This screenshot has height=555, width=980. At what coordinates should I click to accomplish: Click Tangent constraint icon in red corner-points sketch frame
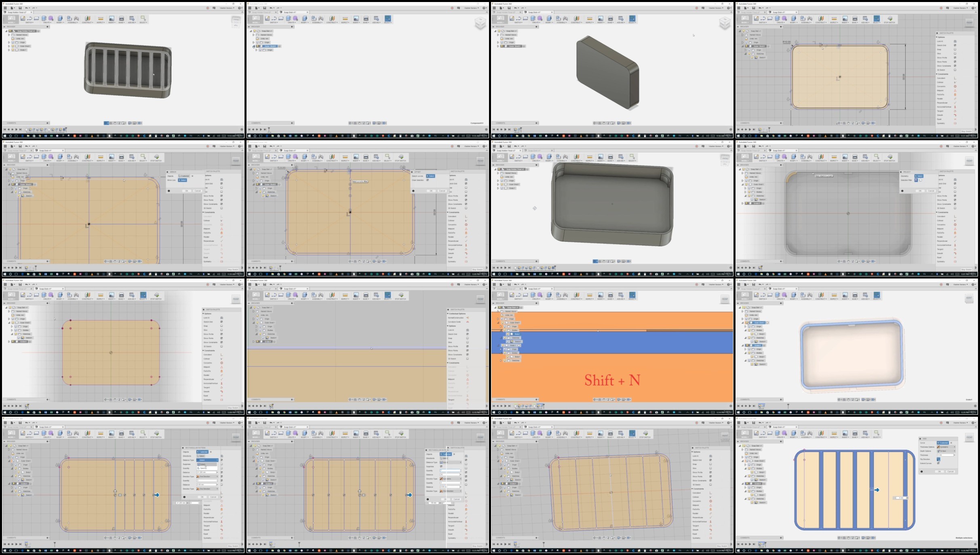[x=221, y=388]
